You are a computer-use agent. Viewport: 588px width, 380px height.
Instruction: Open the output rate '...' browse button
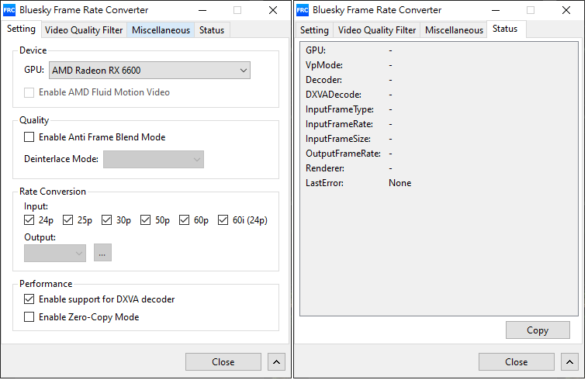click(102, 253)
